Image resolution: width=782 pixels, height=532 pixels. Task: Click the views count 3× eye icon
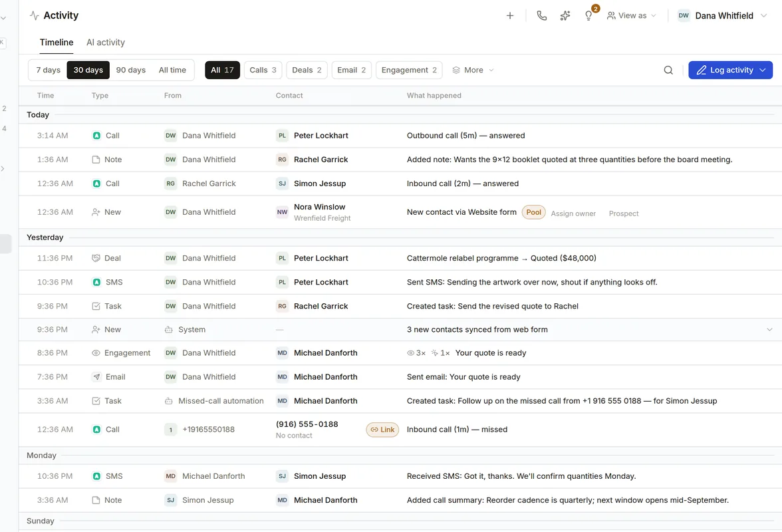(x=410, y=353)
